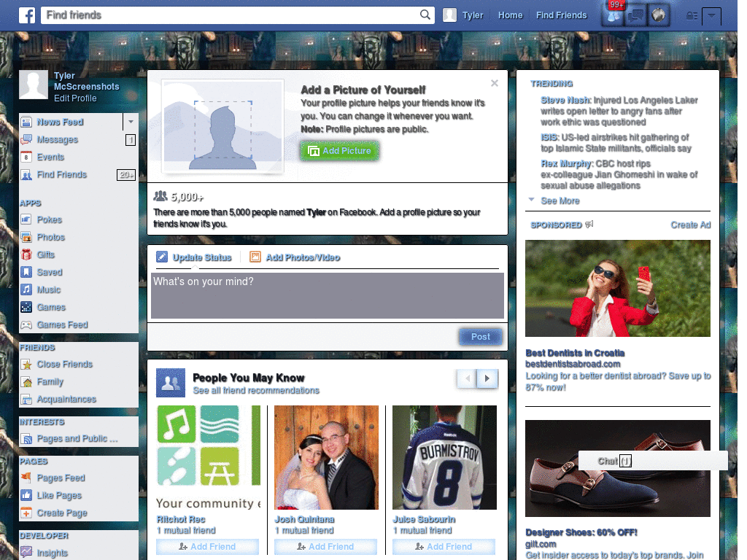Open the messages icon in top bar
Viewport: 747px width, 560px height.
coord(636,15)
